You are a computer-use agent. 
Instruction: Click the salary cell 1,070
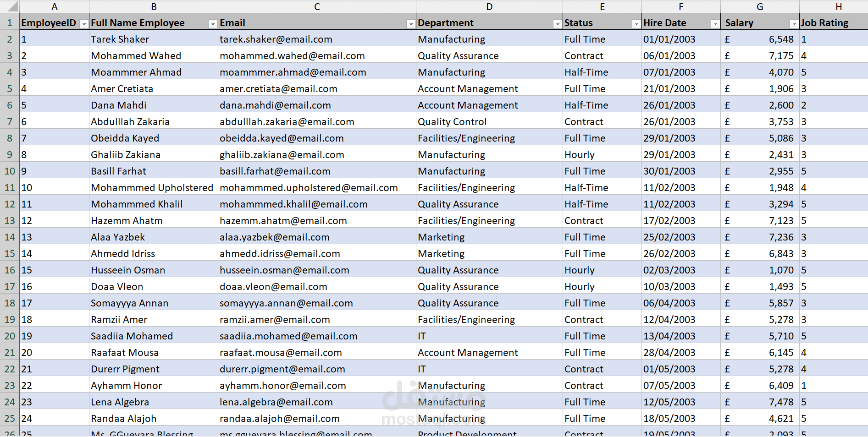760,270
